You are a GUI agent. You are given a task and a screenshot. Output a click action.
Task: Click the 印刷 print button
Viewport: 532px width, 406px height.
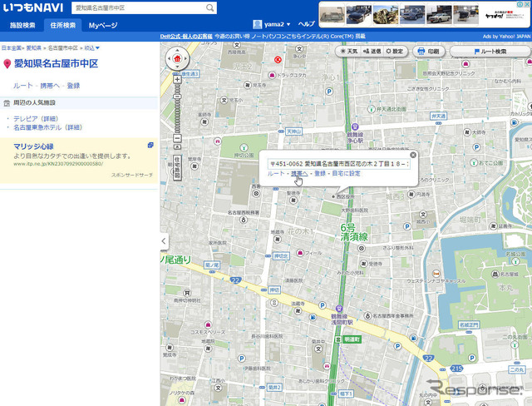429,52
